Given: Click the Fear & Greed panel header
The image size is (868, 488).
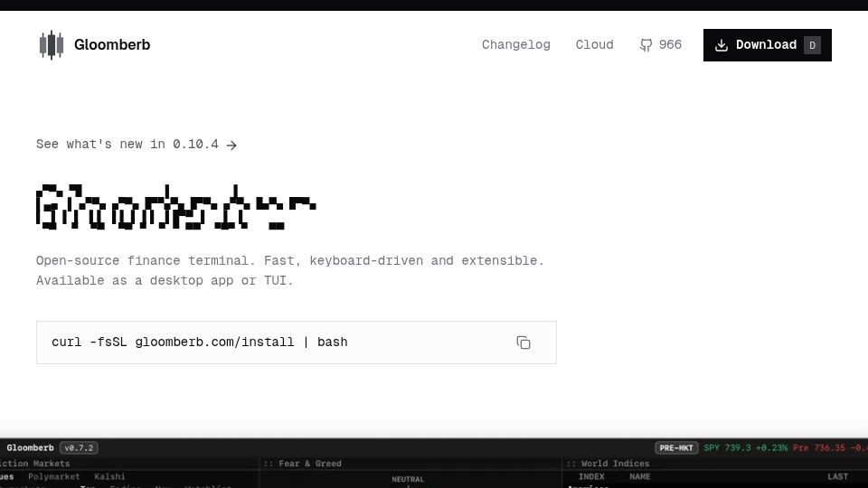Looking at the screenshot, I should [x=303, y=464].
